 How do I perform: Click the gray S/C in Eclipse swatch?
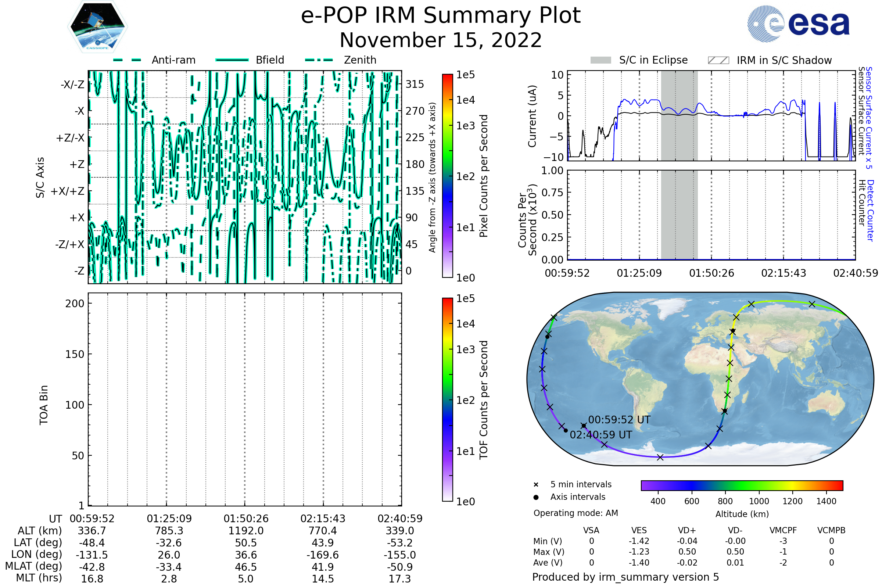click(601, 60)
